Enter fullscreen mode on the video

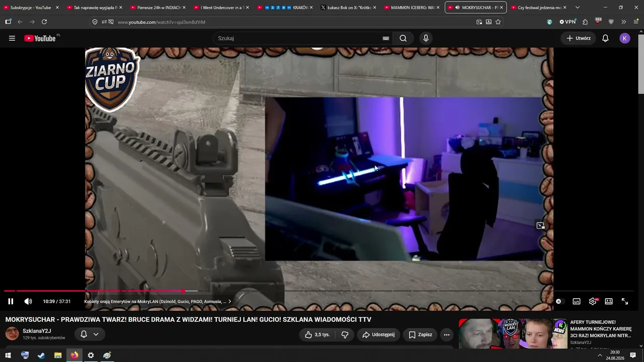click(x=625, y=302)
